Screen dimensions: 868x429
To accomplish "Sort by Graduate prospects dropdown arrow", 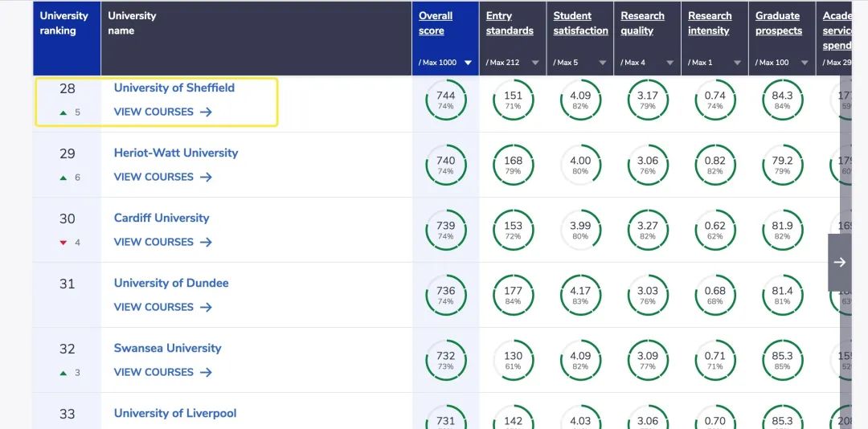I will [x=805, y=63].
